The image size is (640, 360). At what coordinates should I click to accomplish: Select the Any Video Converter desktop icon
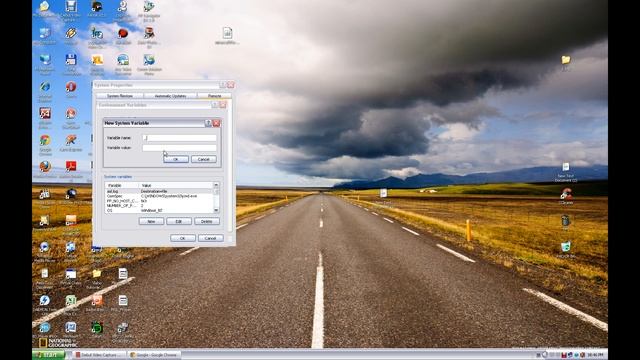(123, 60)
